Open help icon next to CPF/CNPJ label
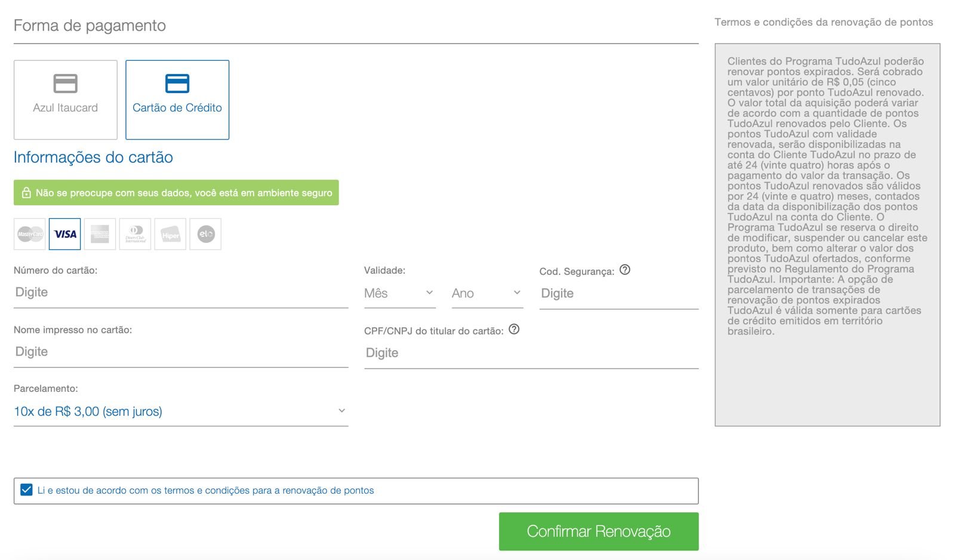 pyautogui.click(x=514, y=329)
